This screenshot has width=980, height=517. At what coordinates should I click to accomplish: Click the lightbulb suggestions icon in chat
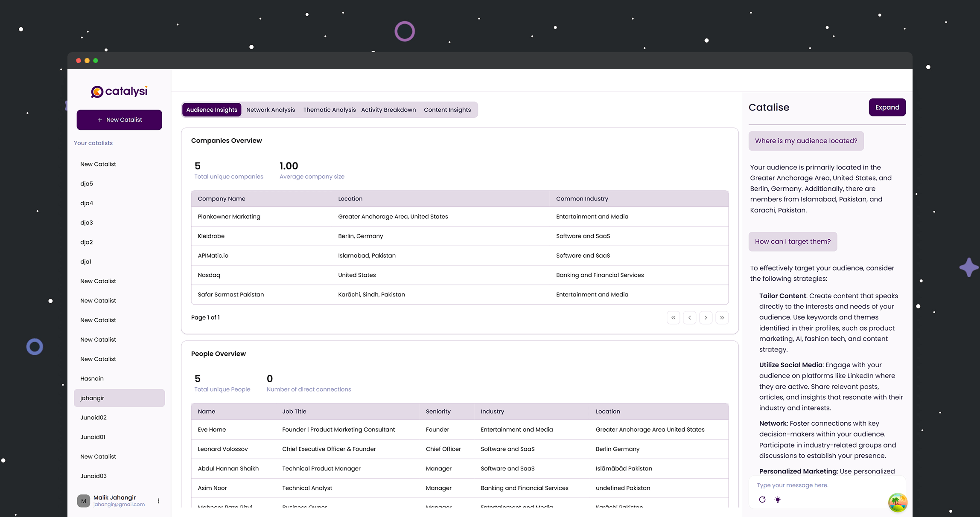point(778,499)
